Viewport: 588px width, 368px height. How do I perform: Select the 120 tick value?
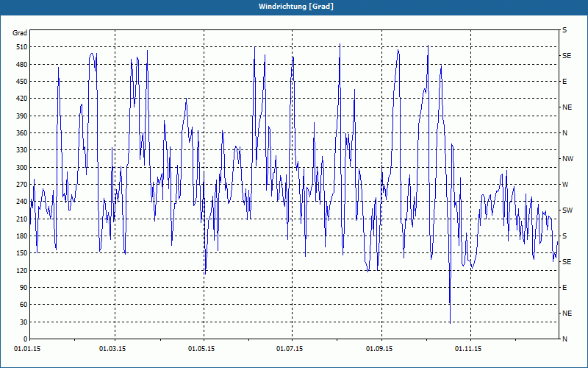point(22,270)
